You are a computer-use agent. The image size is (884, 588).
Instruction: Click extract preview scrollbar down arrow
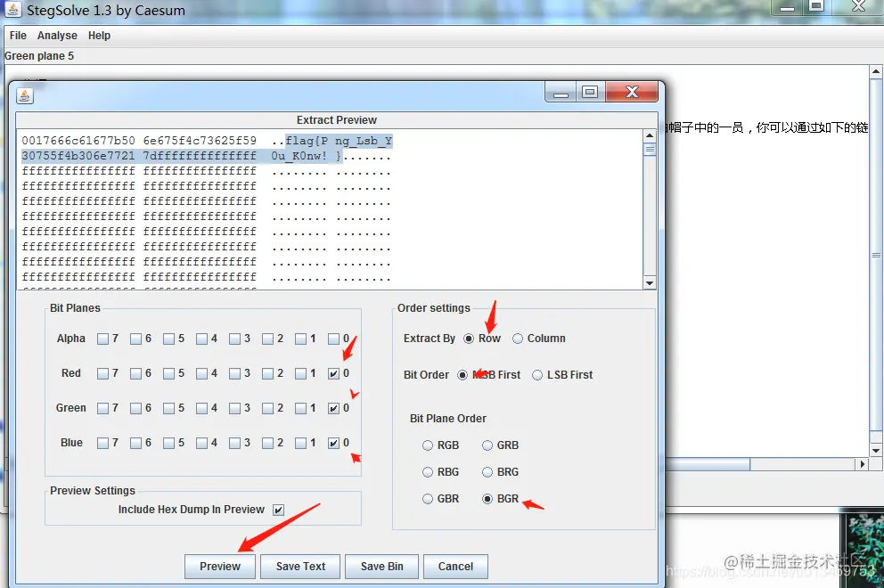click(x=650, y=283)
